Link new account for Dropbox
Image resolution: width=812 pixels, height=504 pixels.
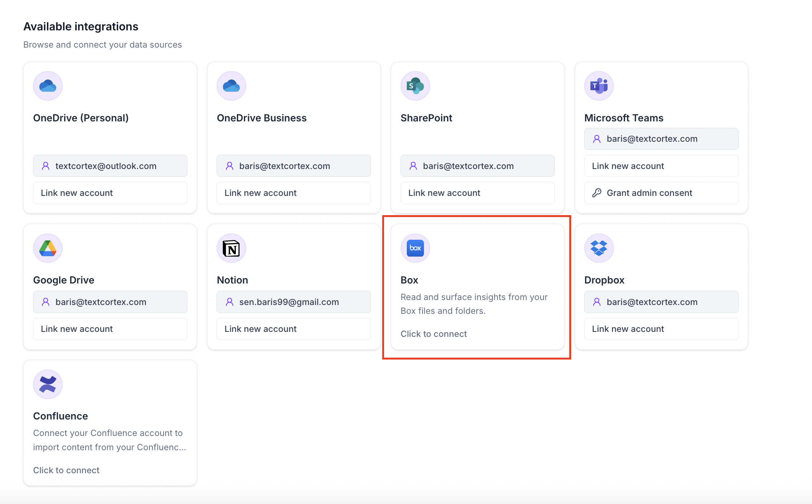click(661, 329)
